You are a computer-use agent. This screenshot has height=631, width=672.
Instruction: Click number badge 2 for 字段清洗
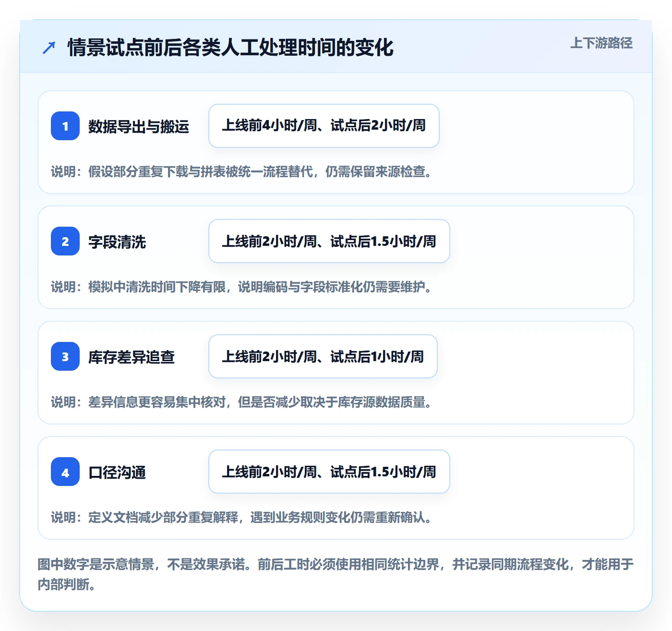(65, 241)
